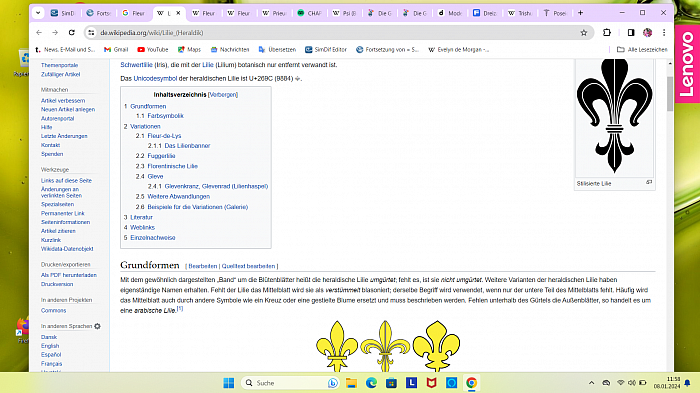View site information icon in address bar
This screenshot has width=700, height=393.
tap(91, 33)
